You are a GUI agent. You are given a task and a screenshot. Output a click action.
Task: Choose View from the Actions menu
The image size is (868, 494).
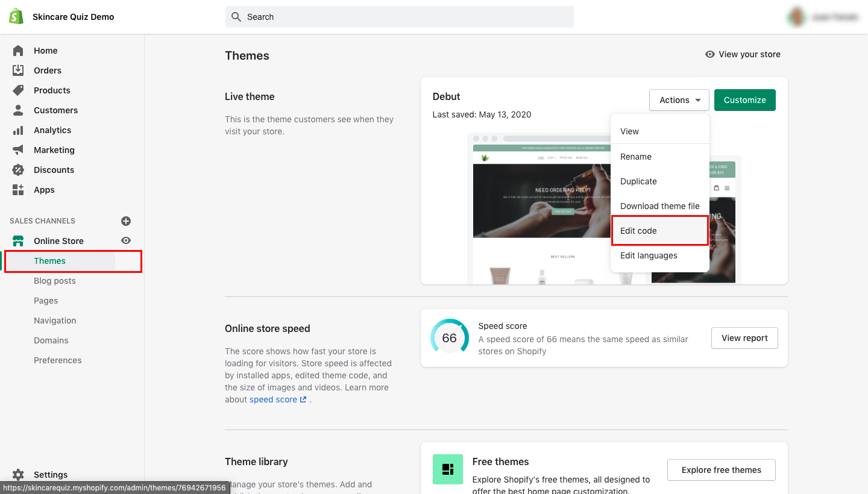point(660,131)
